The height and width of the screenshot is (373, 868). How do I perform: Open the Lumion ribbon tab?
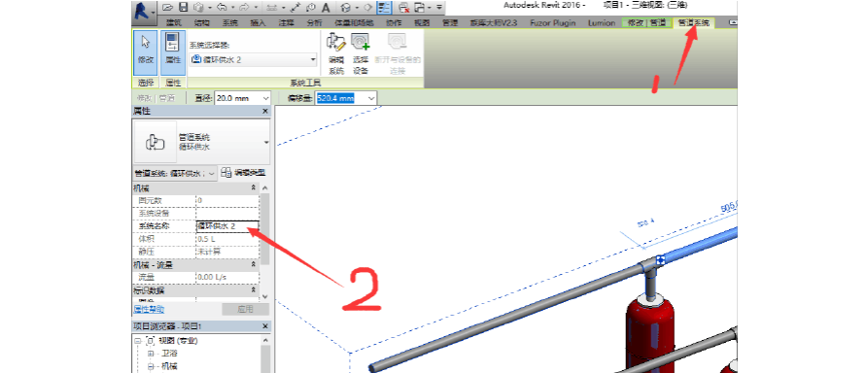(601, 22)
